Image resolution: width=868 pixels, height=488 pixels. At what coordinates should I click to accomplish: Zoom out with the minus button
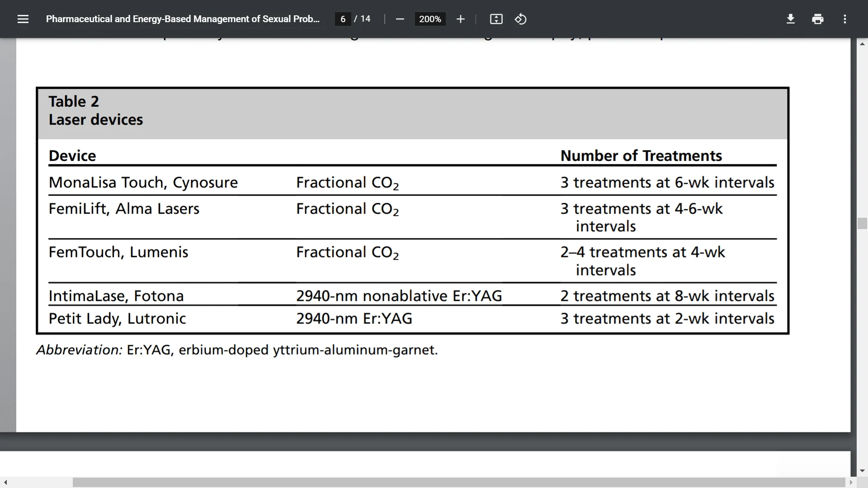coord(400,19)
